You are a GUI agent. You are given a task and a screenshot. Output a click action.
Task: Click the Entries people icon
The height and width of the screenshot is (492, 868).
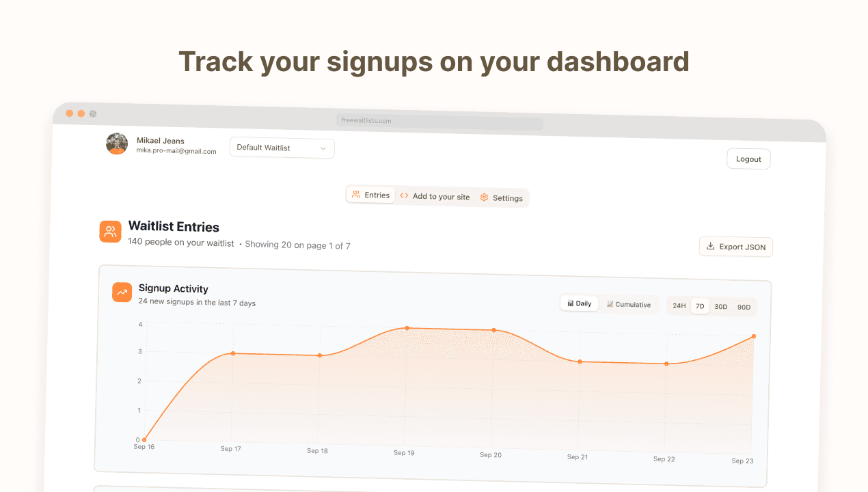357,194
